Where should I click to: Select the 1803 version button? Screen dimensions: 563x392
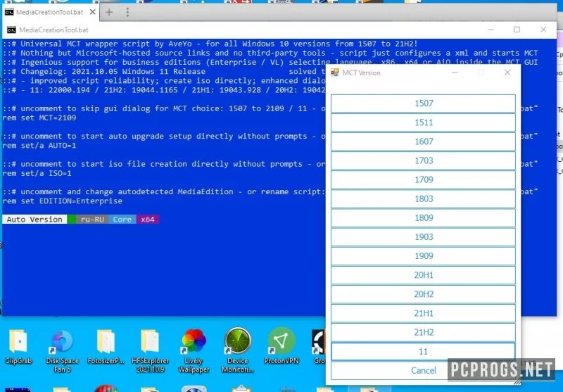(424, 198)
